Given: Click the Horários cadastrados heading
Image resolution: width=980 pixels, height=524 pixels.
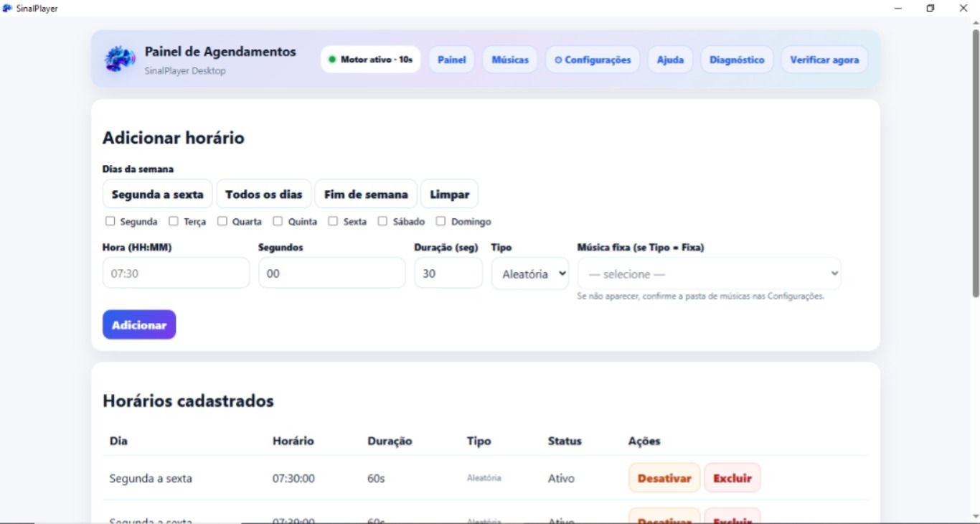Looking at the screenshot, I should [x=188, y=401].
